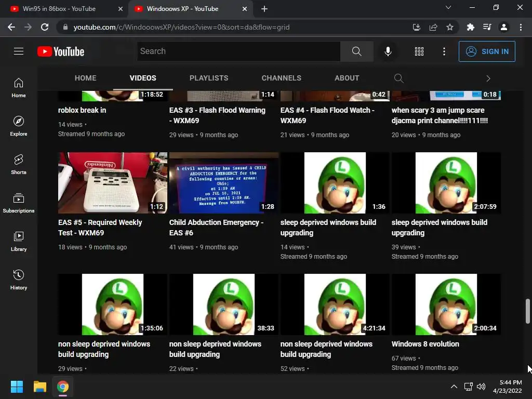Open EAS #4 Flash Flood Watch video
Screen dimensions: 532x399
coord(327,115)
